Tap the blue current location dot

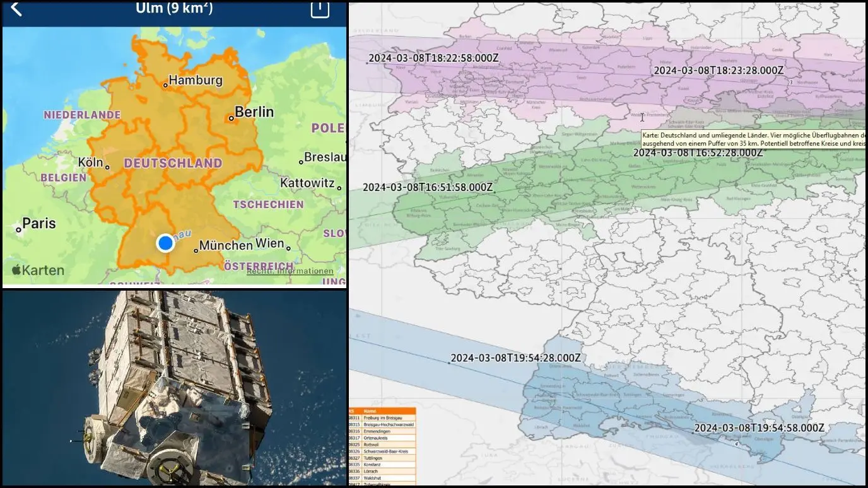165,243
